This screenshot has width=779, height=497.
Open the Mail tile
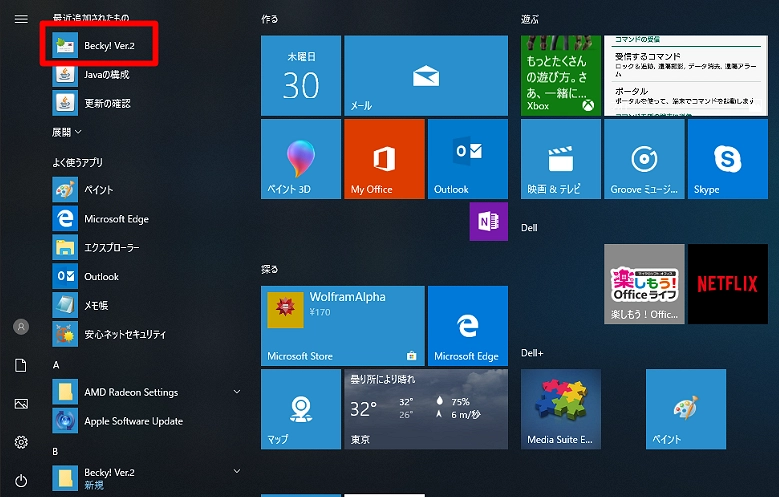pos(426,75)
